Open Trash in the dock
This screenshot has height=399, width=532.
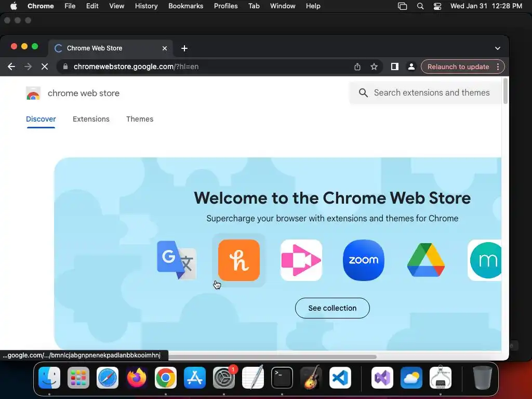point(483,378)
